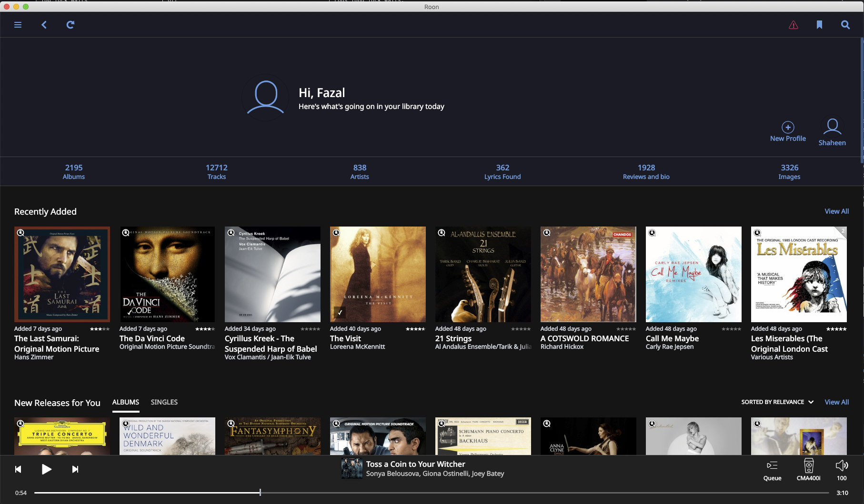Open the red warning alert icon
The image size is (864, 504).
click(x=793, y=25)
